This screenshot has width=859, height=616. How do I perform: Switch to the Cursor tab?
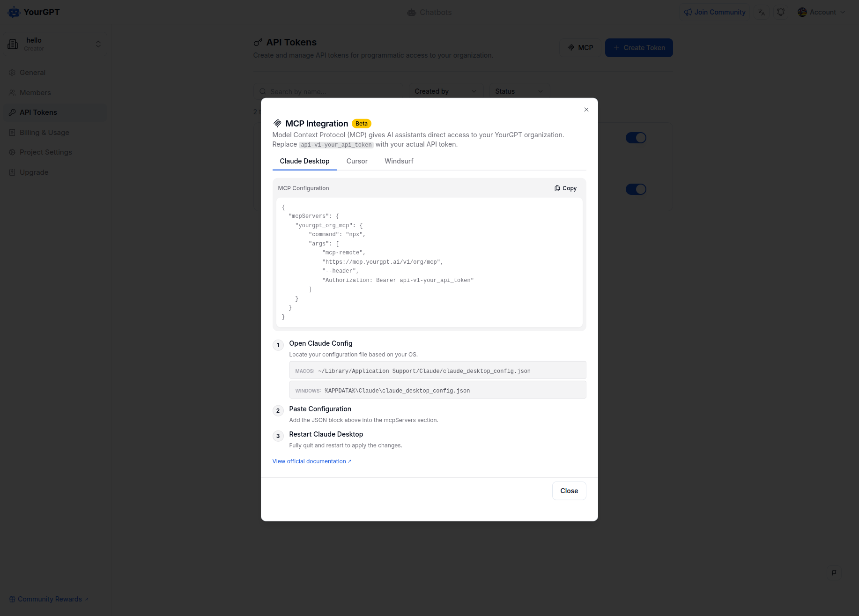(x=357, y=161)
